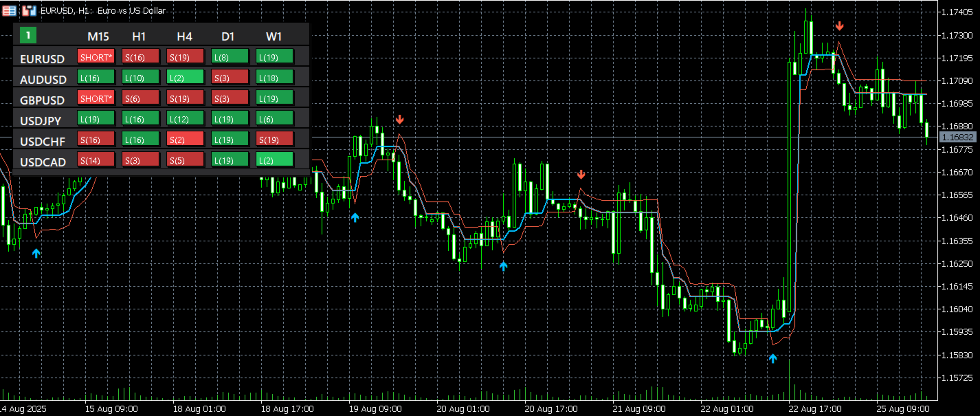This screenshot has height=416, width=980.
Task: Open EURUSD D1 L(8) cell
Action: pos(230,57)
